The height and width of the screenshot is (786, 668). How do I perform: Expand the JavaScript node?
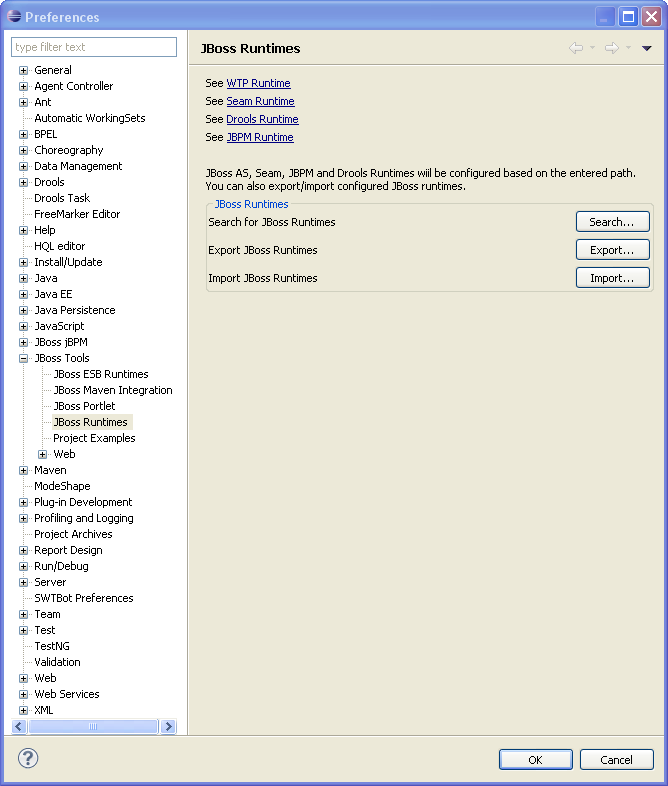[23, 326]
